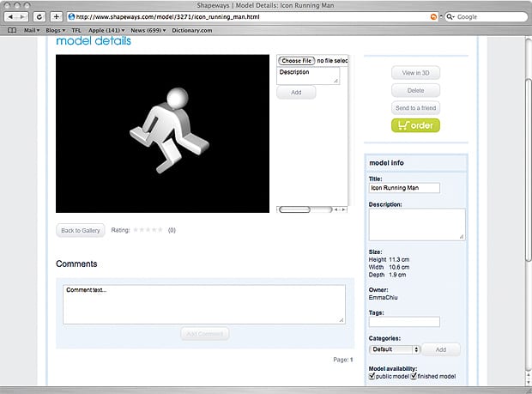
Task: Click the View in 3D button
Action: pos(415,73)
